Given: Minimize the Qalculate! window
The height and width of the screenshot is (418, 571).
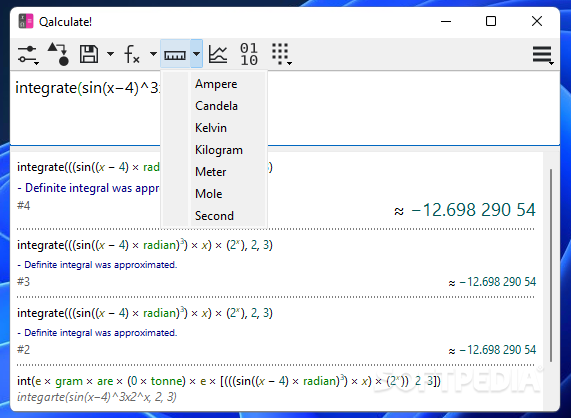Looking at the screenshot, I should click(446, 21).
